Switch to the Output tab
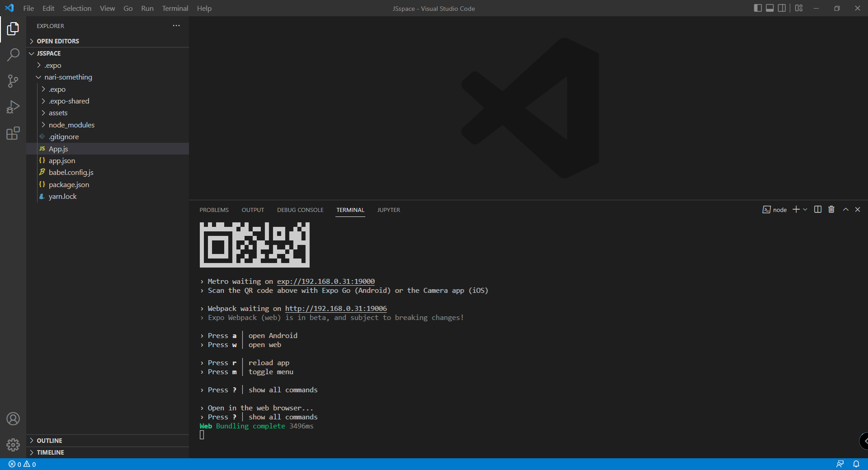The height and width of the screenshot is (470, 868). point(253,210)
